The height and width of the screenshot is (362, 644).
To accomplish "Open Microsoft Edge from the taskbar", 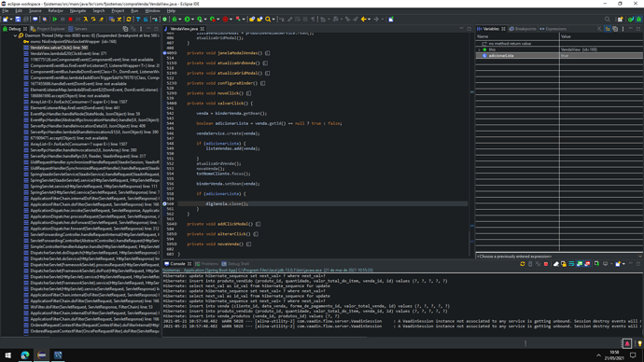I will coord(24,355).
